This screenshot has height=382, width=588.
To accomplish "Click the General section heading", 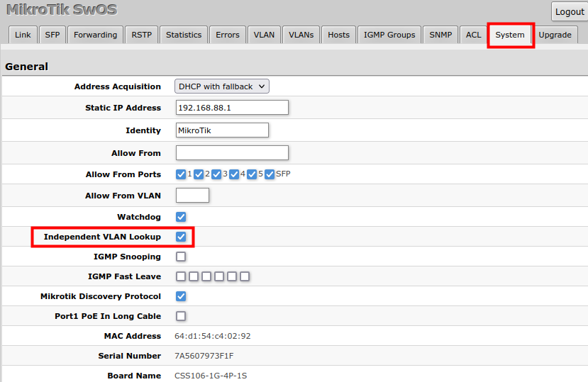I will (27, 67).
